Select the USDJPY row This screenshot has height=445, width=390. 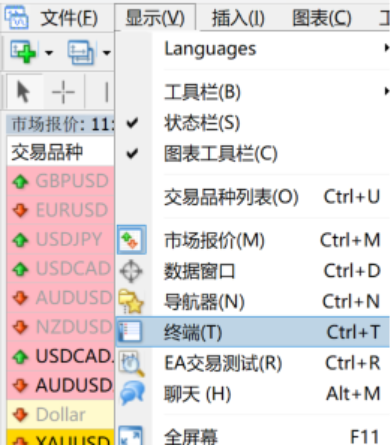pos(60,239)
